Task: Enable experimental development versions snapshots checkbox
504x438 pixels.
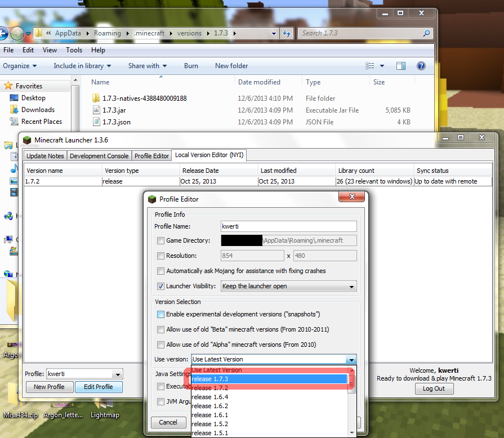Action: (x=160, y=314)
